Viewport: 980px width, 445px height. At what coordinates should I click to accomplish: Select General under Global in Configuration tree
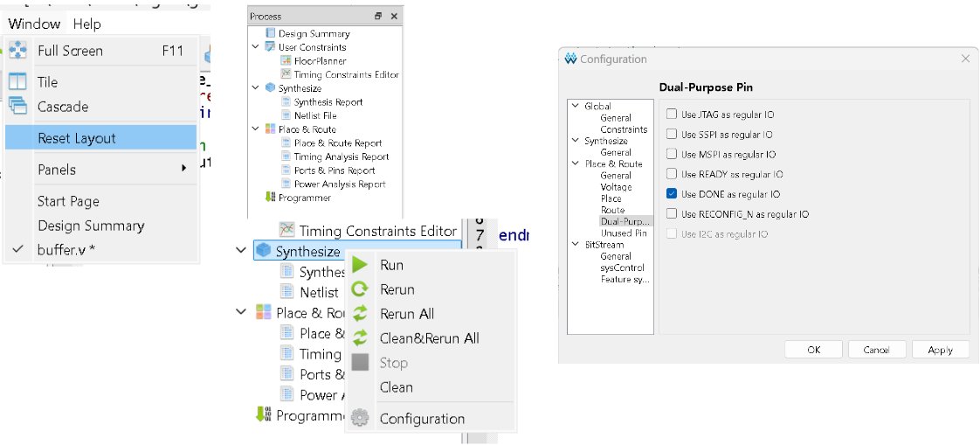click(616, 118)
